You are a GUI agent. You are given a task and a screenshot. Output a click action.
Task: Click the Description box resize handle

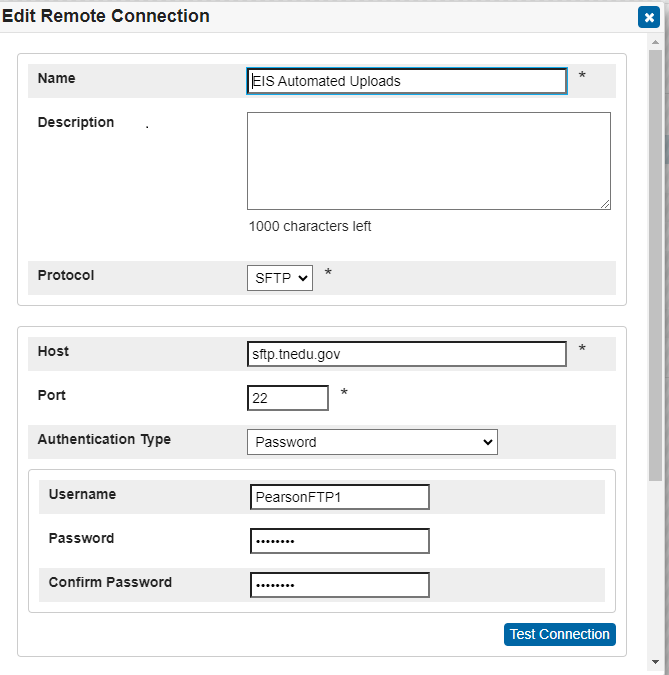point(605,204)
